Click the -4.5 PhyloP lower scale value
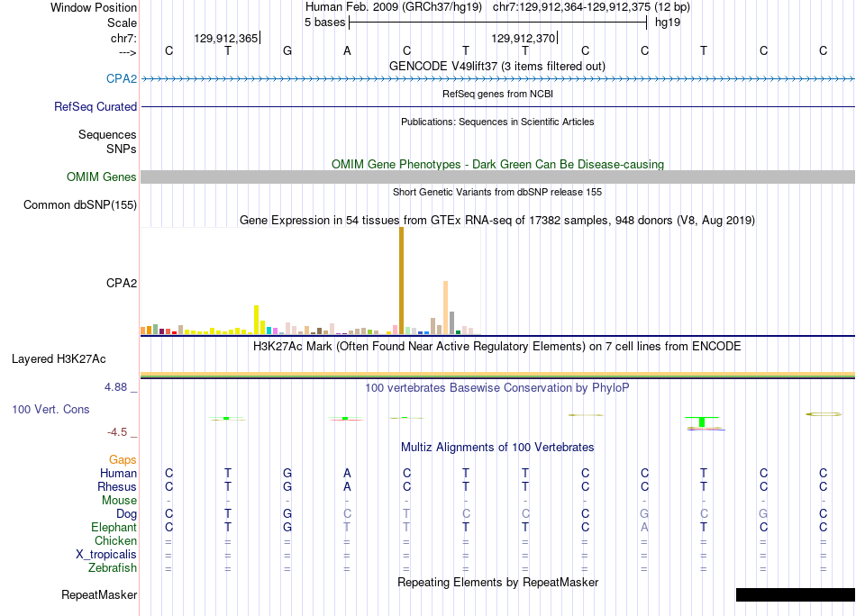The image size is (856, 616). point(117,432)
